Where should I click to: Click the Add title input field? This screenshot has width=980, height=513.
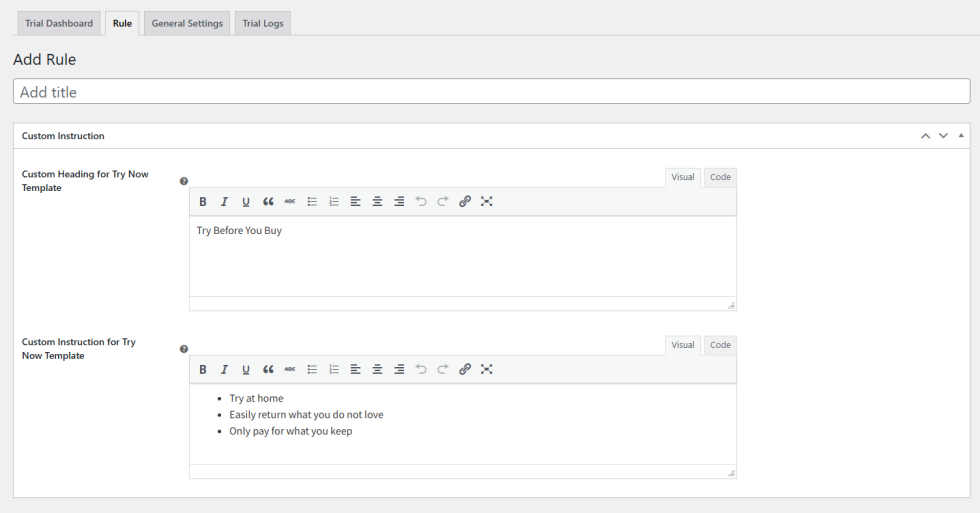pyautogui.click(x=491, y=91)
